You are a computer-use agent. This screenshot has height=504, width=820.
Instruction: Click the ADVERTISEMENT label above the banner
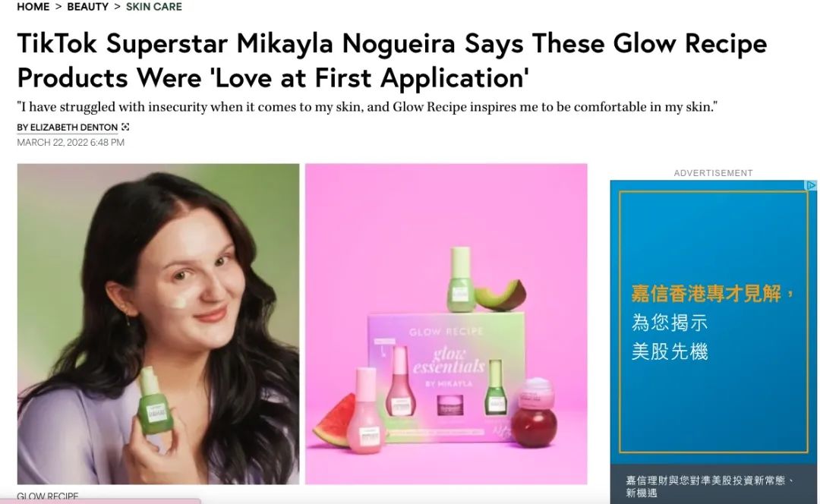(x=713, y=173)
